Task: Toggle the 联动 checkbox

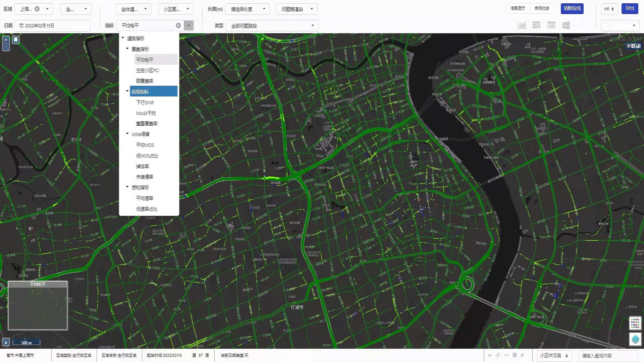Action: [x=629, y=46]
